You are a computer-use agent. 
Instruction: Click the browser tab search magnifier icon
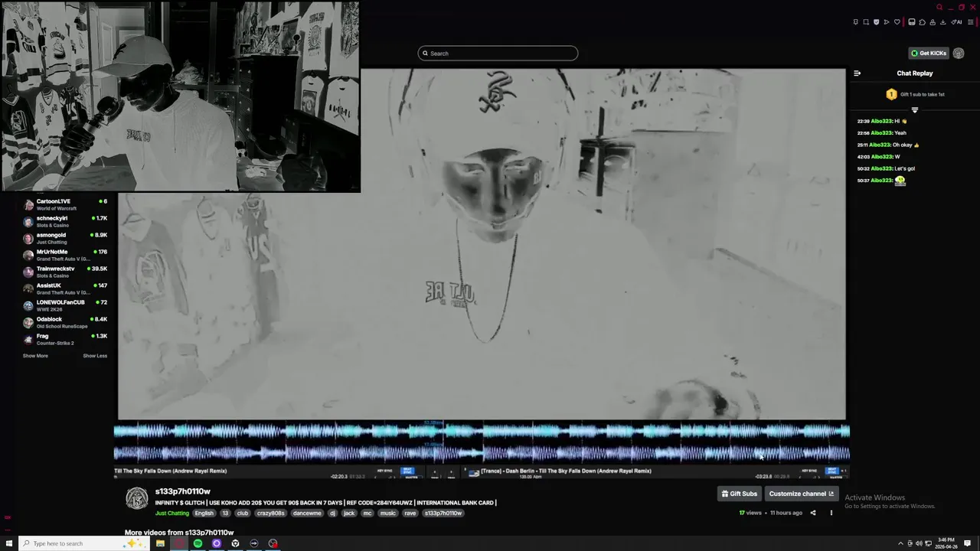click(x=939, y=7)
